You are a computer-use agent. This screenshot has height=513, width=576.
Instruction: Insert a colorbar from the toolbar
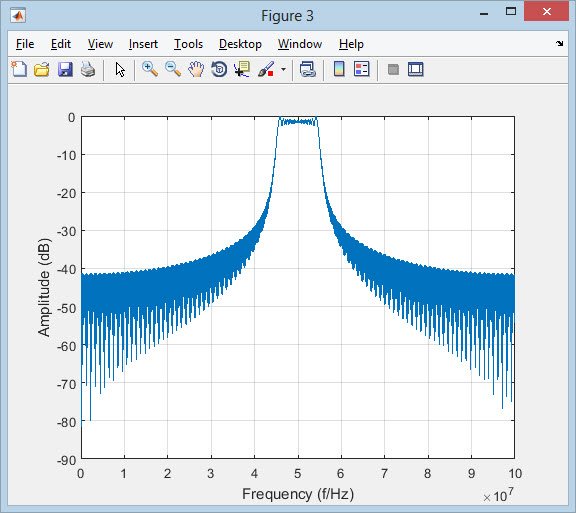(339, 69)
